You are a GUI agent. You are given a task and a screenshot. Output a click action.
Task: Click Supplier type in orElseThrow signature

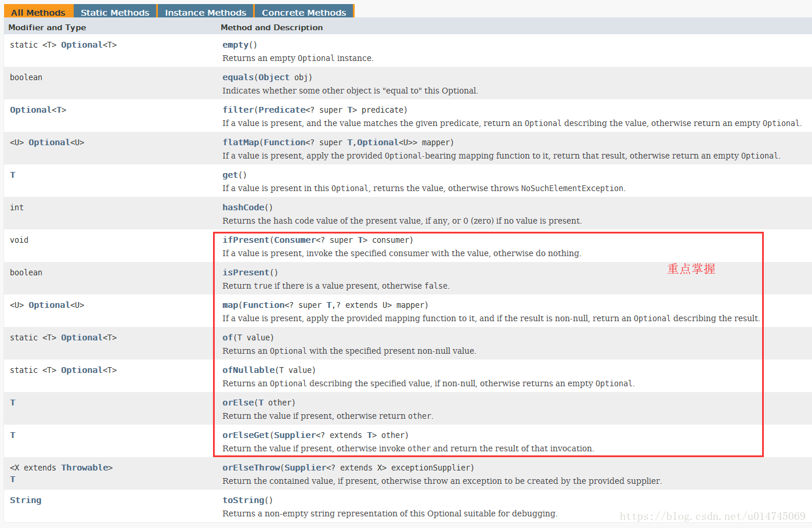305,468
